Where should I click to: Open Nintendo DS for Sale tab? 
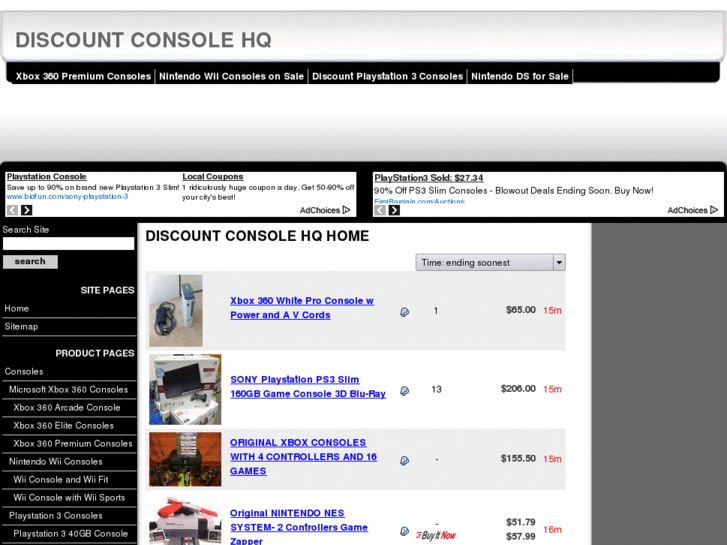click(x=520, y=77)
